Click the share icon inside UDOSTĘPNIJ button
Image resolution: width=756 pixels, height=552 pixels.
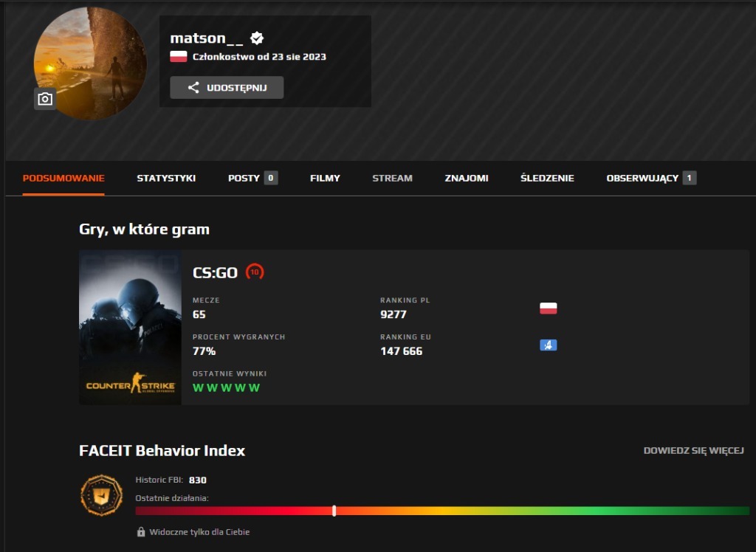193,87
